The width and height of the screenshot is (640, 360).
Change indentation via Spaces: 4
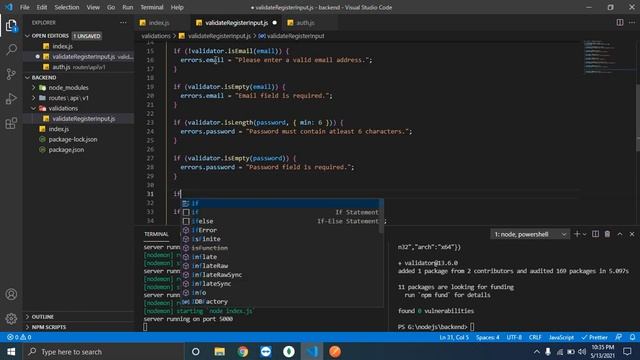pos(487,337)
